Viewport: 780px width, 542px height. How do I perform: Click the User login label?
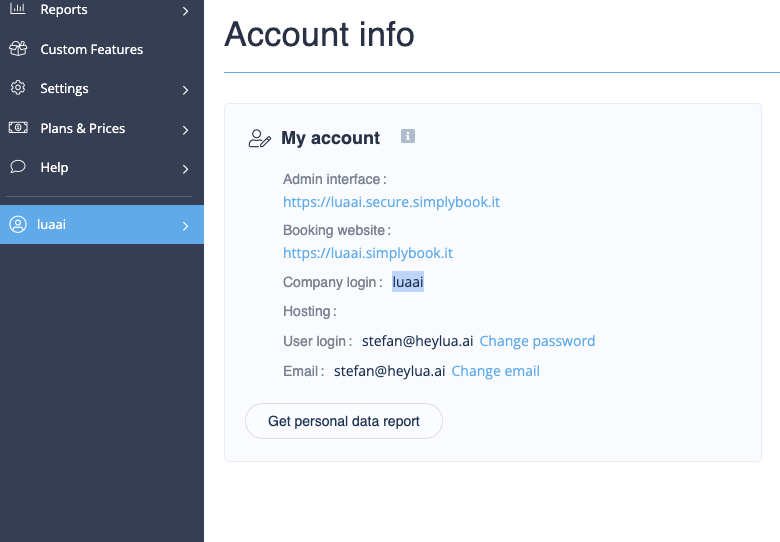(x=317, y=341)
